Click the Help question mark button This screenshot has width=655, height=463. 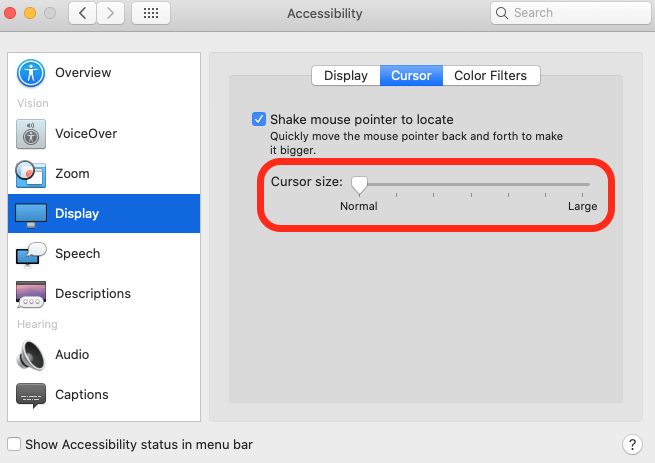pyautogui.click(x=631, y=444)
